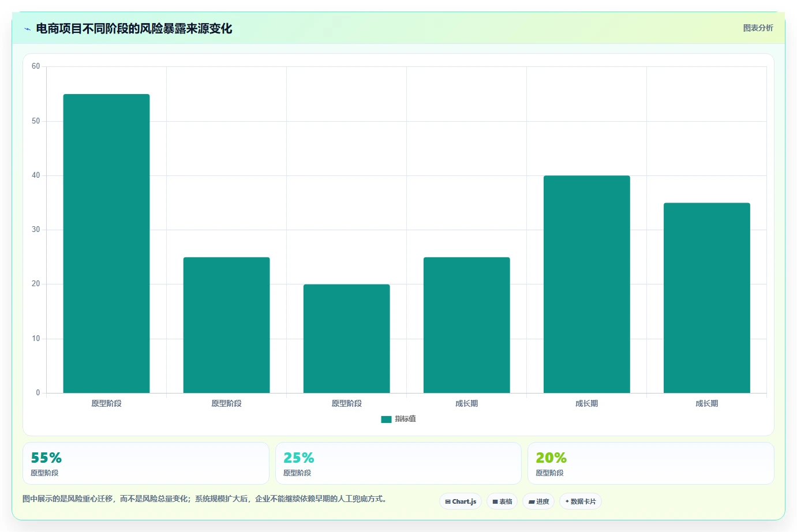Screen dimensions: 797x532
Task: Click the 原型阶段 axis label under the 55 bar
Action: [106, 403]
